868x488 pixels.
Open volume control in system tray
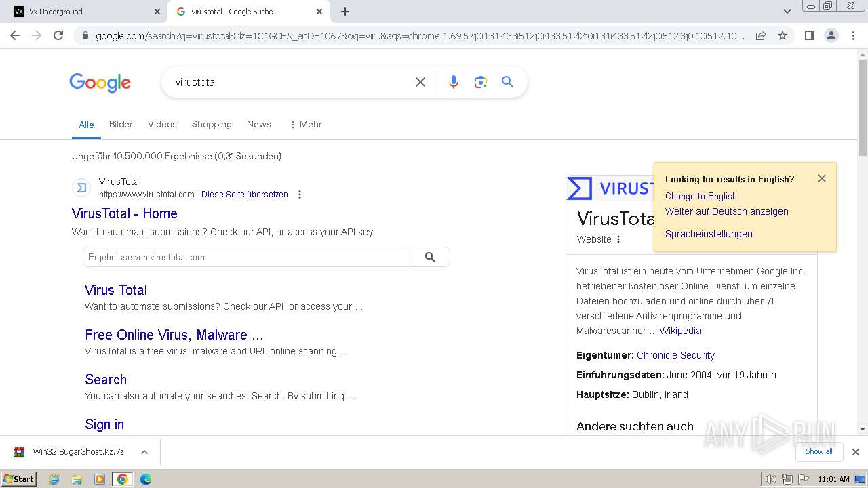pyautogui.click(x=771, y=479)
